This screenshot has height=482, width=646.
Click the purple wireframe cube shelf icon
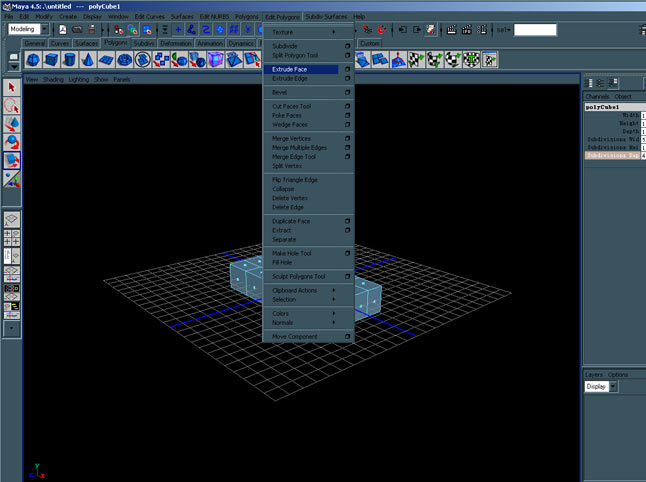tap(215, 60)
